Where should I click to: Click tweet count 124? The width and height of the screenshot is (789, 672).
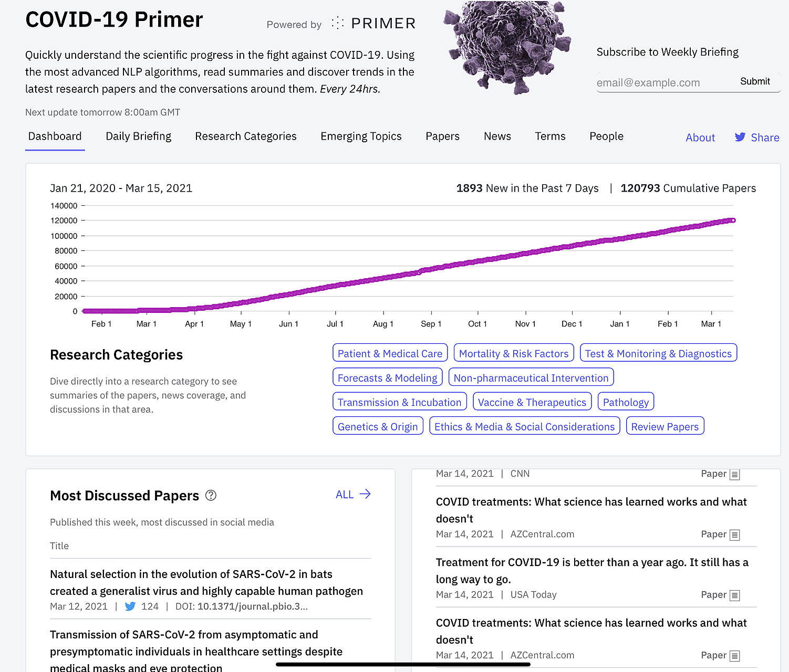point(150,606)
